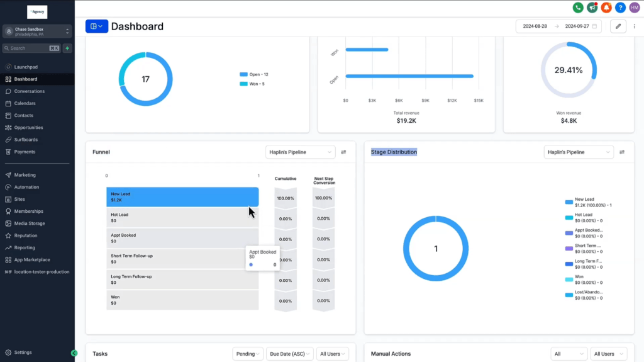This screenshot has height=362, width=644.
Task: Click the green phone dialer icon
Action: [578, 8]
